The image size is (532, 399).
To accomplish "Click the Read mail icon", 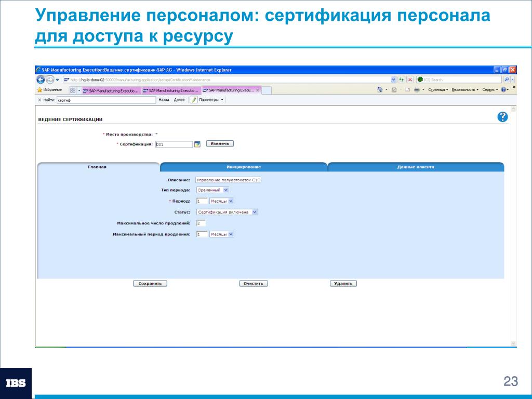I will click(x=407, y=90).
